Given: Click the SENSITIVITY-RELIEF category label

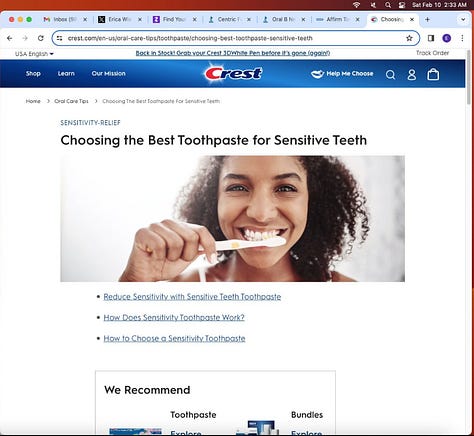Looking at the screenshot, I should click(90, 123).
